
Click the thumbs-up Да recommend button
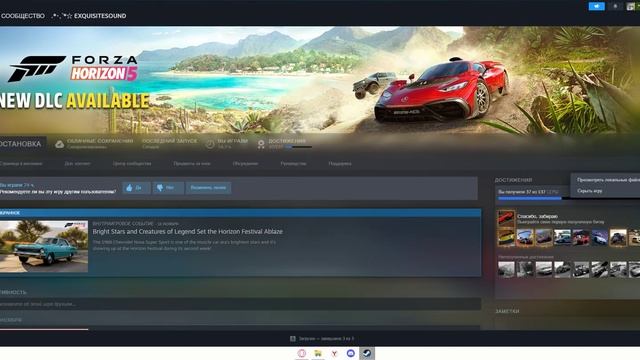tap(136, 188)
